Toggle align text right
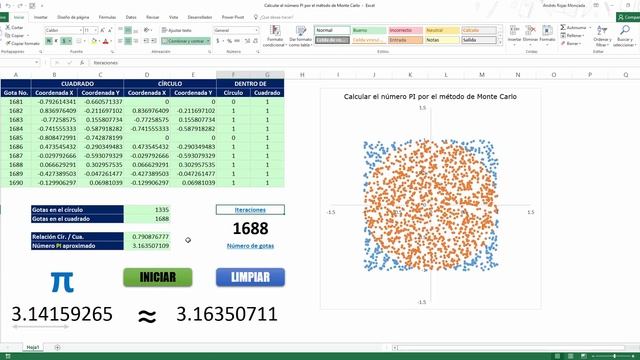Image resolution: width=640 pixels, height=360 pixels. coord(136,41)
